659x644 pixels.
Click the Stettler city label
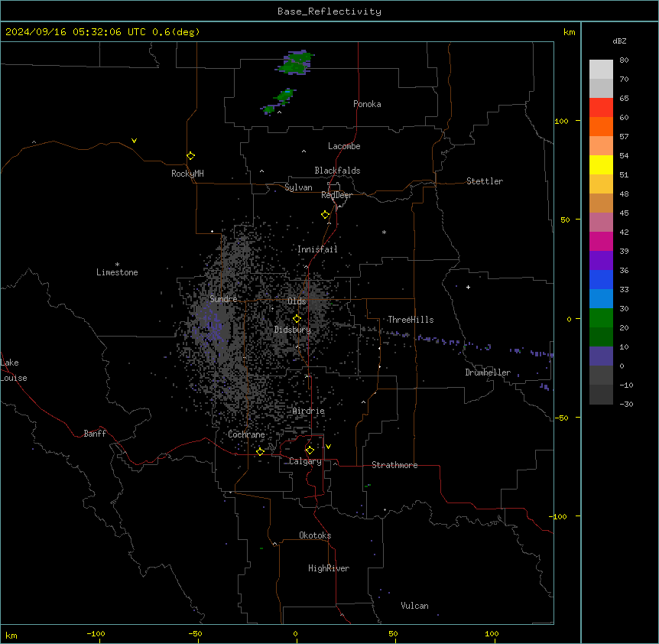click(485, 181)
